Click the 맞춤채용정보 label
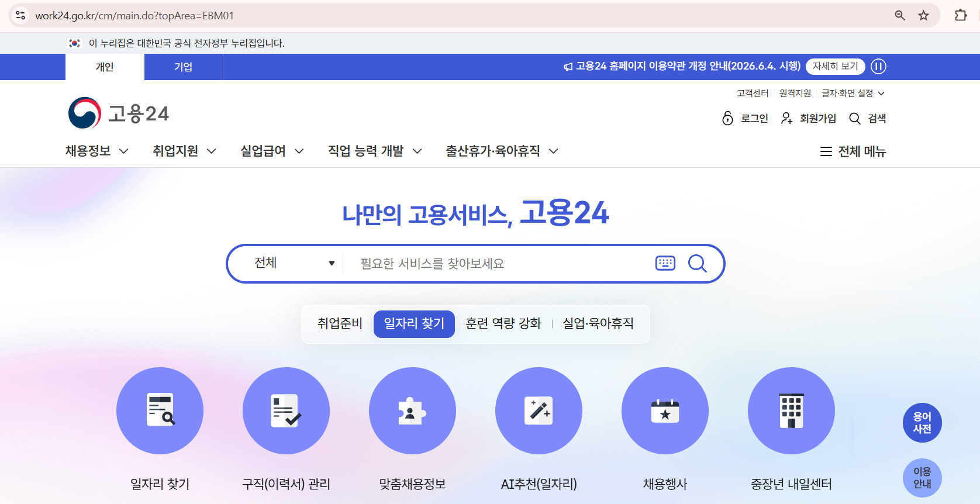This screenshot has width=980, height=504. (x=412, y=484)
